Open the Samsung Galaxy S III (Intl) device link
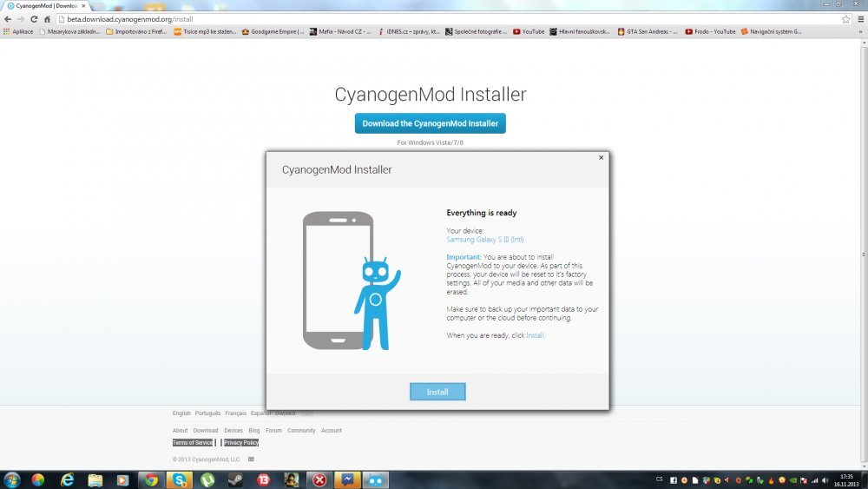 485,239
